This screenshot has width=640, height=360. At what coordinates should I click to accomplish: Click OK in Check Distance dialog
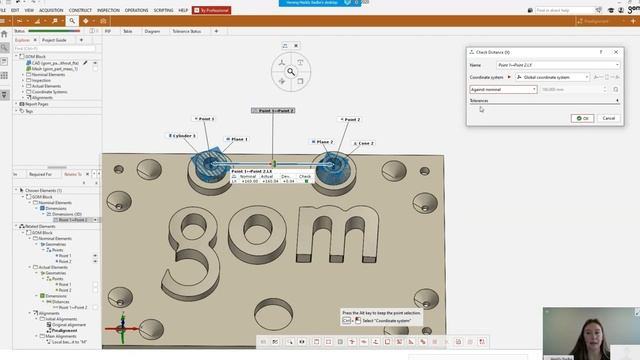[582, 118]
